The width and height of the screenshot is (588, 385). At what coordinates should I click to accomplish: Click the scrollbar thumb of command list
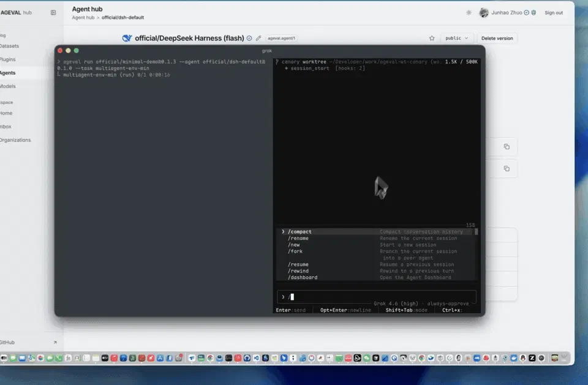pos(477,232)
